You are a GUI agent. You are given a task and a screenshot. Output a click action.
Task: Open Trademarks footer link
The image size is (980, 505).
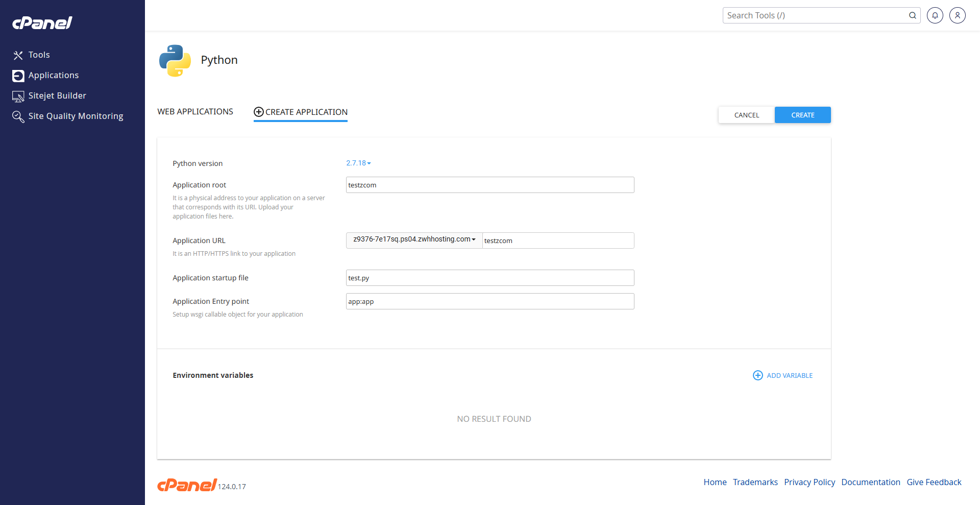click(x=755, y=482)
